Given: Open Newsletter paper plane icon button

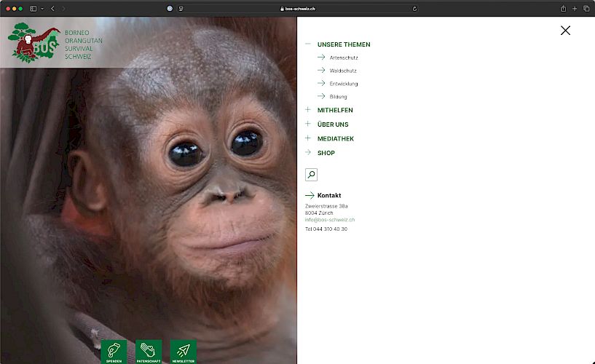Looking at the screenshot, I should (x=184, y=351).
